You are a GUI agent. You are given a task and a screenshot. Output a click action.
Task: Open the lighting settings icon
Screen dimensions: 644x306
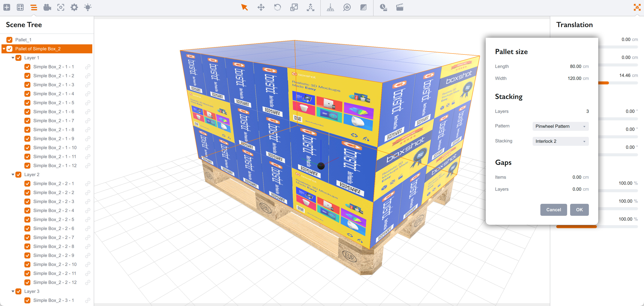[x=88, y=7]
